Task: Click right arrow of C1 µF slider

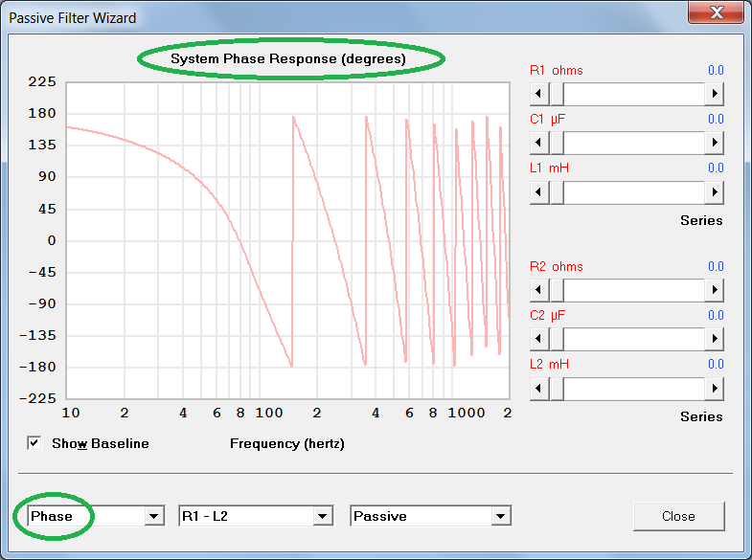Action: (714, 143)
